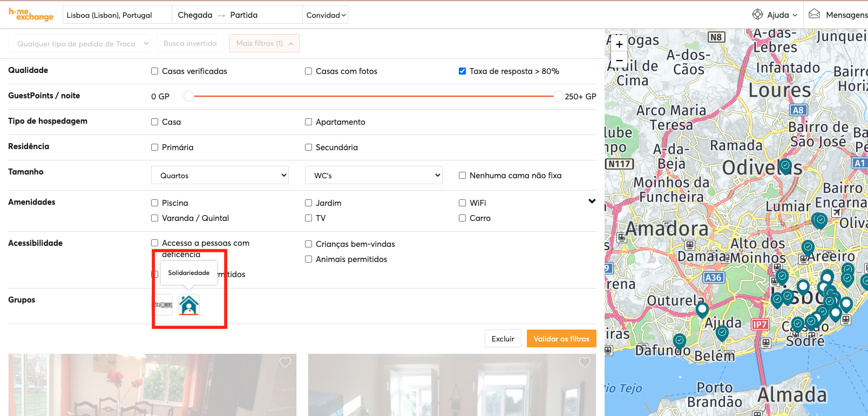868x416 pixels.
Task: Move the minimum GuestPoints slider handle
Action: (x=189, y=96)
